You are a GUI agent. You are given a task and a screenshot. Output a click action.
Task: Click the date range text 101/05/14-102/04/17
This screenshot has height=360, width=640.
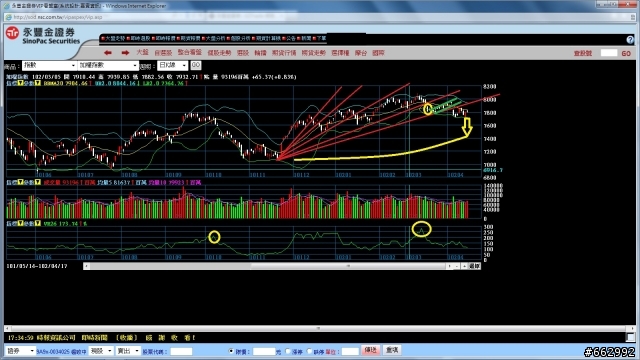pos(37,266)
